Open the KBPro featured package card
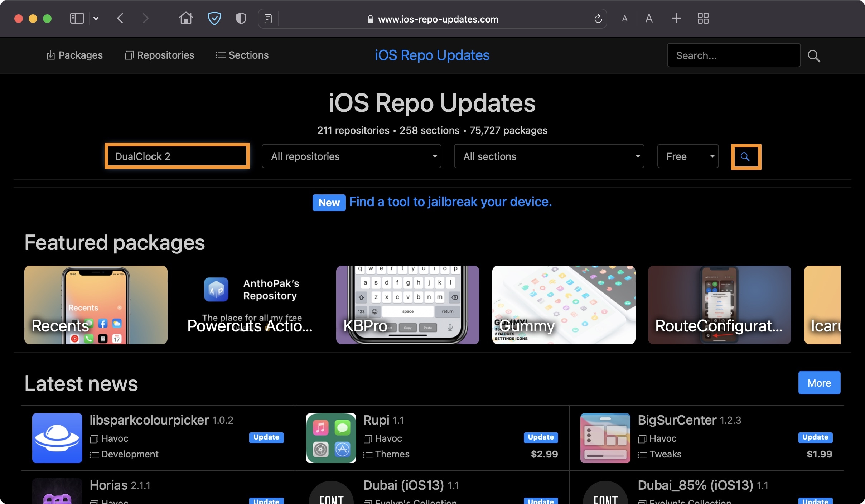The width and height of the screenshot is (865, 504). [407, 305]
